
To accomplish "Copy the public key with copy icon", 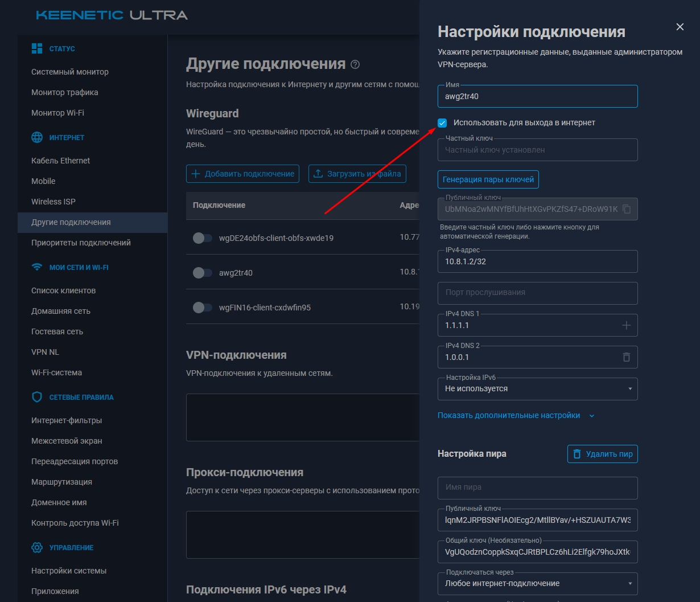I will 627,209.
